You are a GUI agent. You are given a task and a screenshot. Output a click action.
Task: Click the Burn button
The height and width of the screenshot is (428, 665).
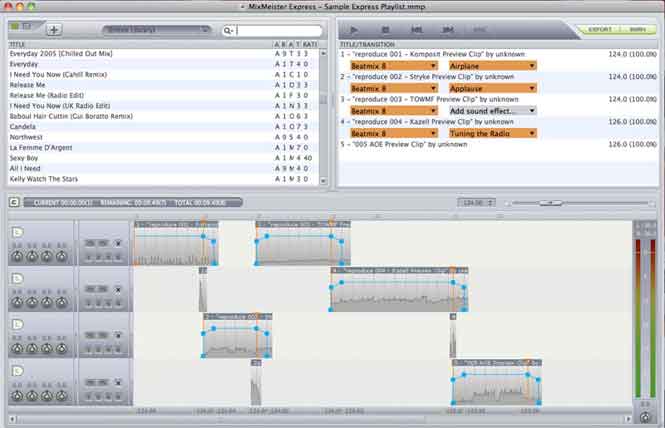tap(637, 29)
